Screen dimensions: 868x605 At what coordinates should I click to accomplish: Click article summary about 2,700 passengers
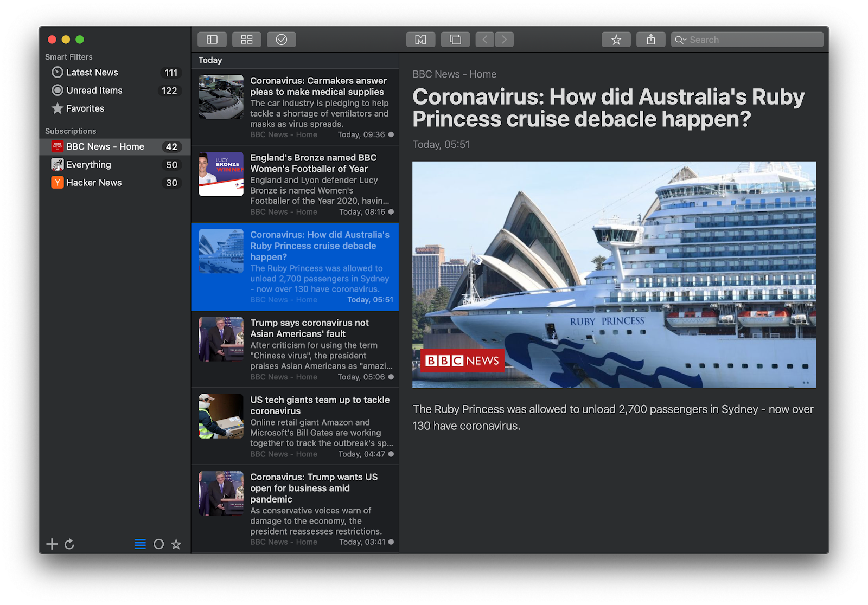point(613,417)
